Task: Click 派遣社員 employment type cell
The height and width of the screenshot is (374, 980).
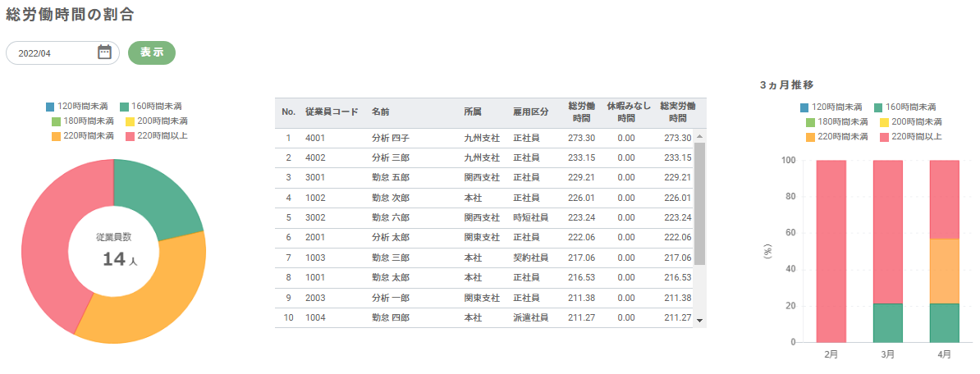Action: click(x=530, y=317)
